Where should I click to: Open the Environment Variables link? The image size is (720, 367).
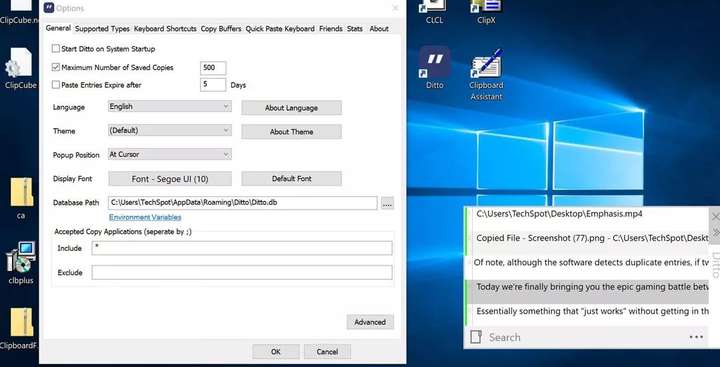click(145, 217)
